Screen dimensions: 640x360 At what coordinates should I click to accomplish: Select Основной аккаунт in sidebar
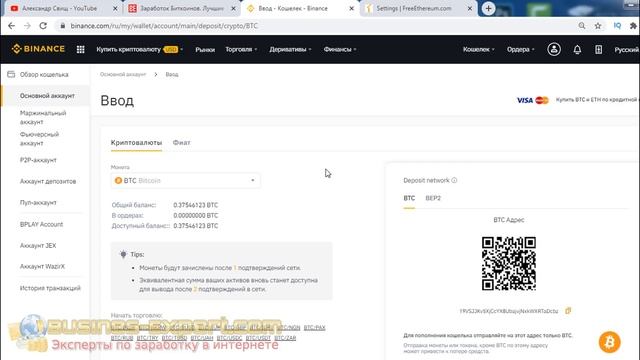(x=47, y=96)
